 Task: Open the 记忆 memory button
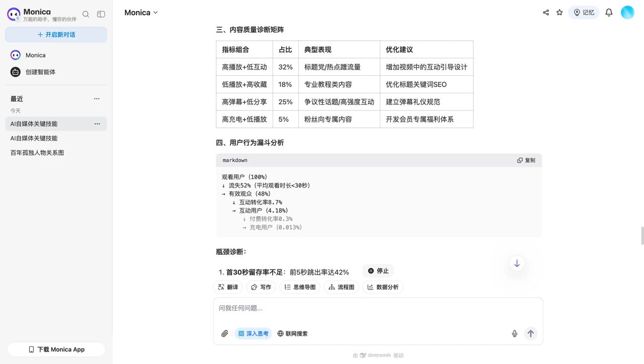point(584,13)
